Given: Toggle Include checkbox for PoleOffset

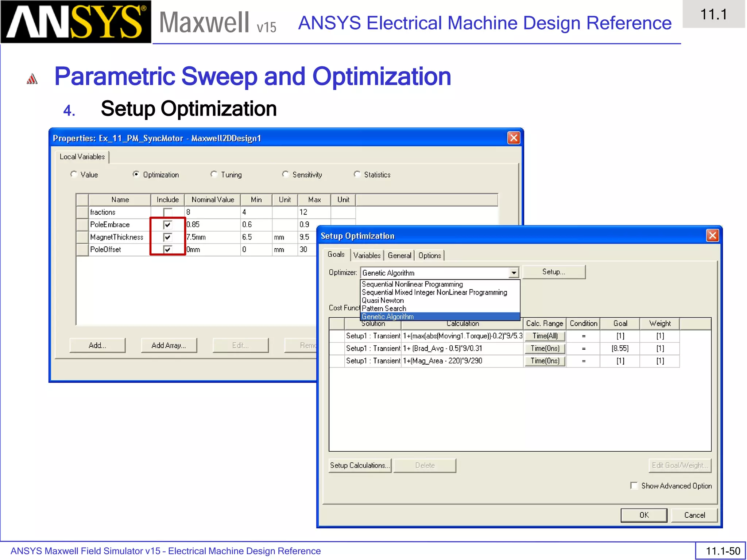Looking at the screenshot, I should (x=168, y=249).
